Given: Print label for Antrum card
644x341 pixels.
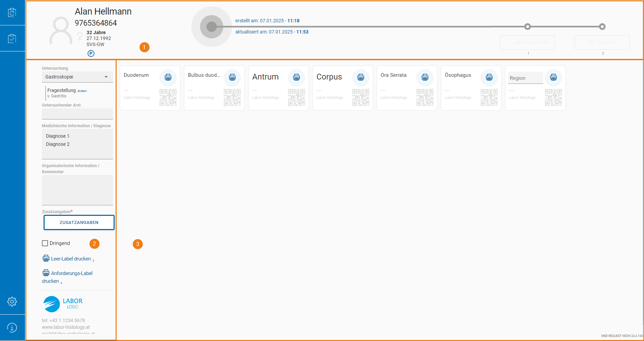Looking at the screenshot, I should (x=296, y=77).
